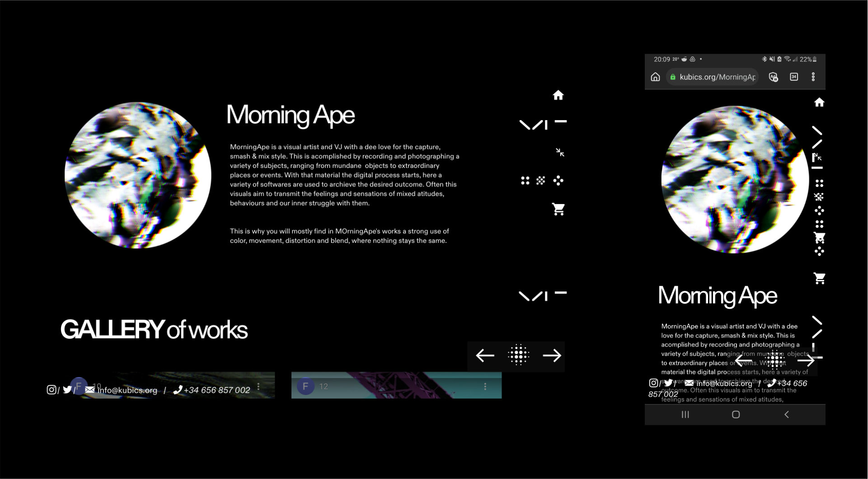Open three-dot menu on video thumbnail 12
Viewport: 868px width, 479px height.
(x=485, y=386)
